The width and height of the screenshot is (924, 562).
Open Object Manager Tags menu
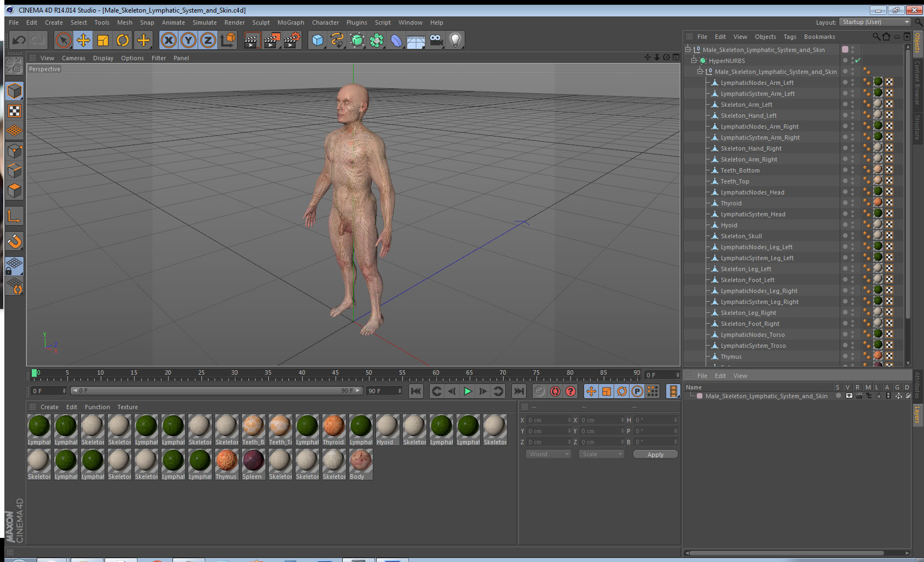coord(790,37)
